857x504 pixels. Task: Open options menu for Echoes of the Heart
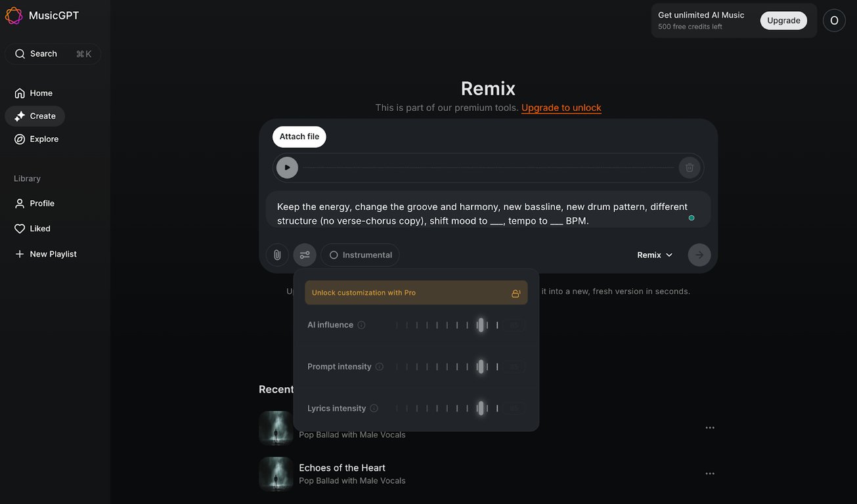tap(710, 473)
